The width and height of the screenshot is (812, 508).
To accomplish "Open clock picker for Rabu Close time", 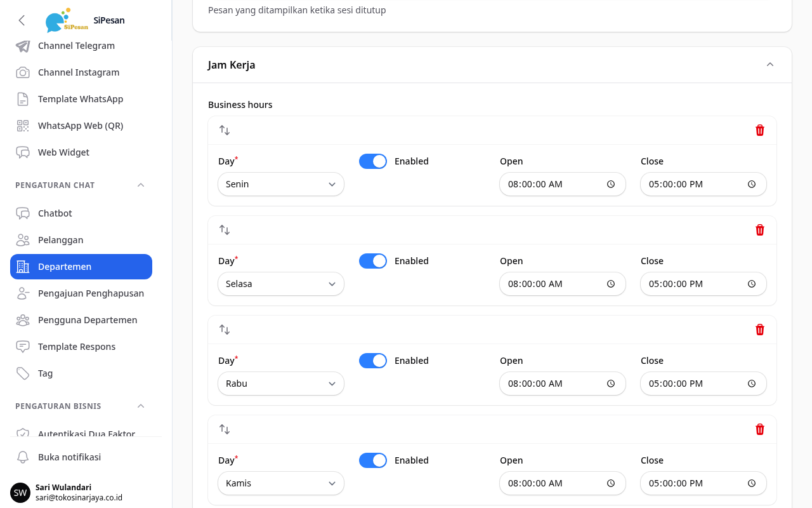I will pyautogui.click(x=752, y=384).
